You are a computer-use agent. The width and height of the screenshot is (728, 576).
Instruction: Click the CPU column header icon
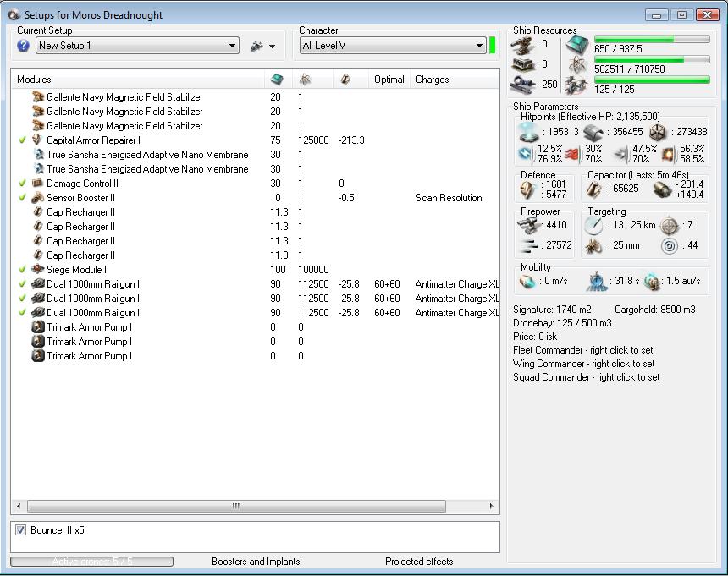277,80
